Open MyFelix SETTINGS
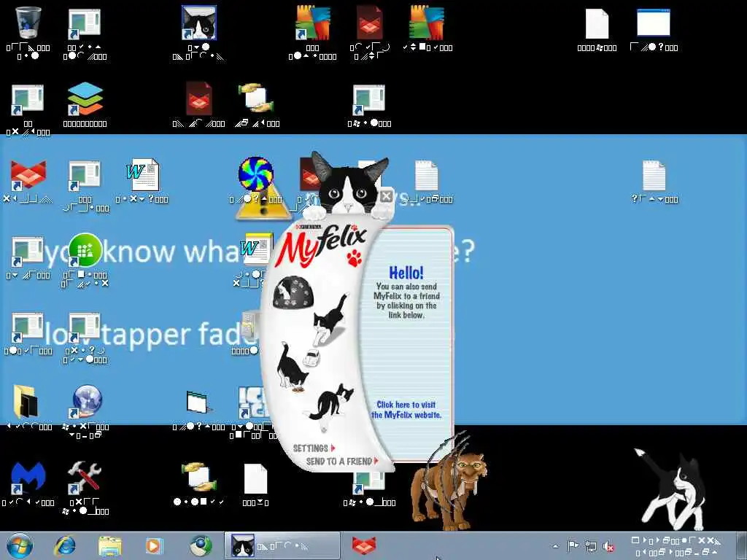 click(314, 448)
